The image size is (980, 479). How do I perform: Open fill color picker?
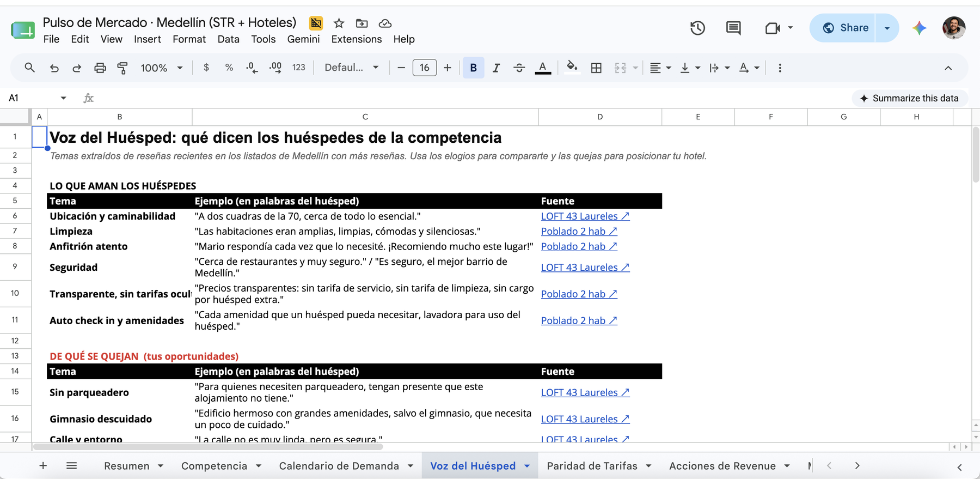pyautogui.click(x=572, y=68)
